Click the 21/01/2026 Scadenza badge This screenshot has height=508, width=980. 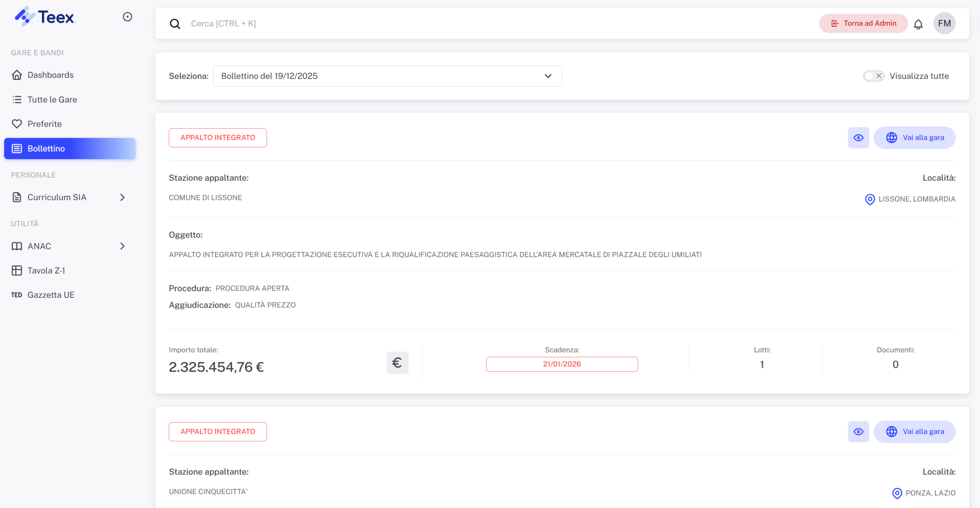(562, 364)
